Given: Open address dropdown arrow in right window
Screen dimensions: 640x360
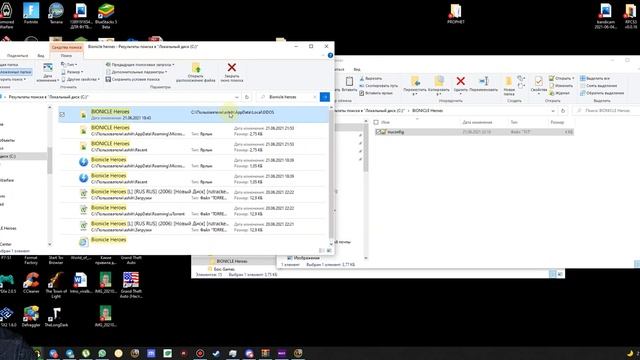Looking at the screenshot, I should point(553,111).
